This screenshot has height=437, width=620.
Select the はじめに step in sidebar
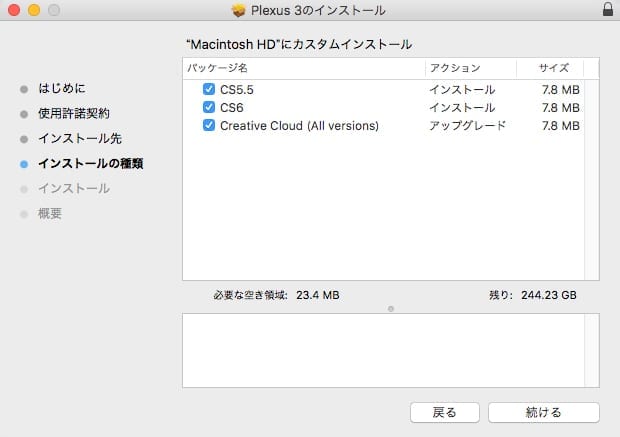62,88
